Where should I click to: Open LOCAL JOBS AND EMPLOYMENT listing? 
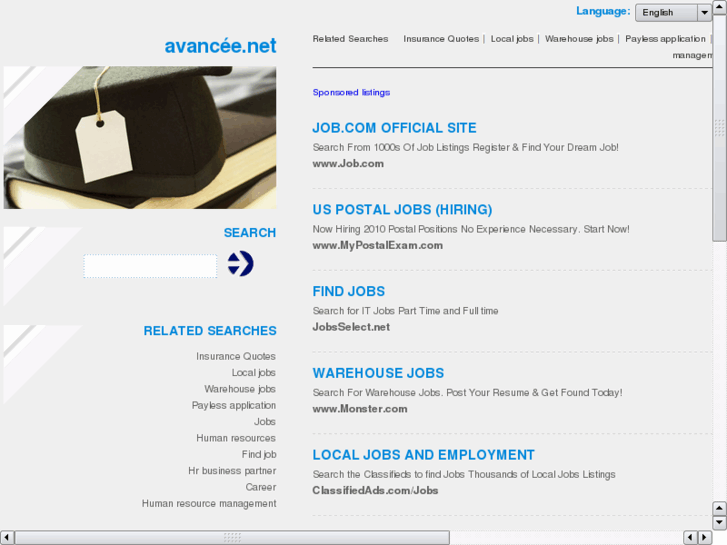423,455
